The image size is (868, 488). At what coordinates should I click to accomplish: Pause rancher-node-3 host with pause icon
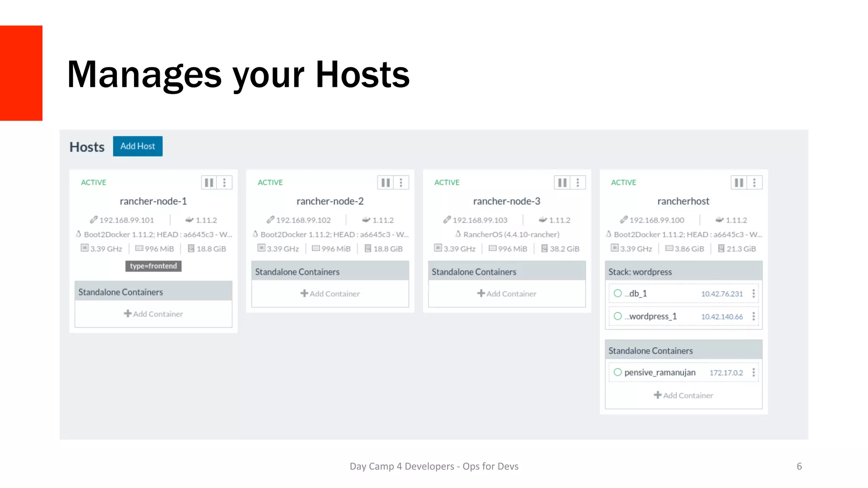click(x=562, y=183)
